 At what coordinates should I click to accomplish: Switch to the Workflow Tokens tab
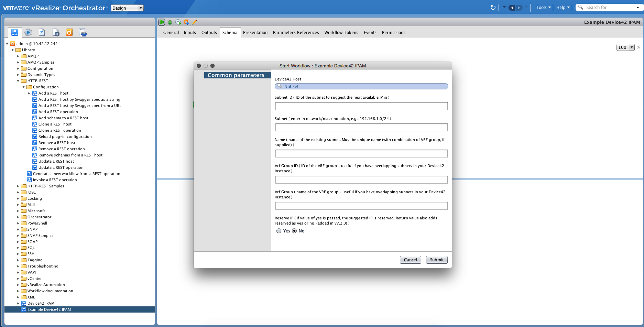(341, 33)
